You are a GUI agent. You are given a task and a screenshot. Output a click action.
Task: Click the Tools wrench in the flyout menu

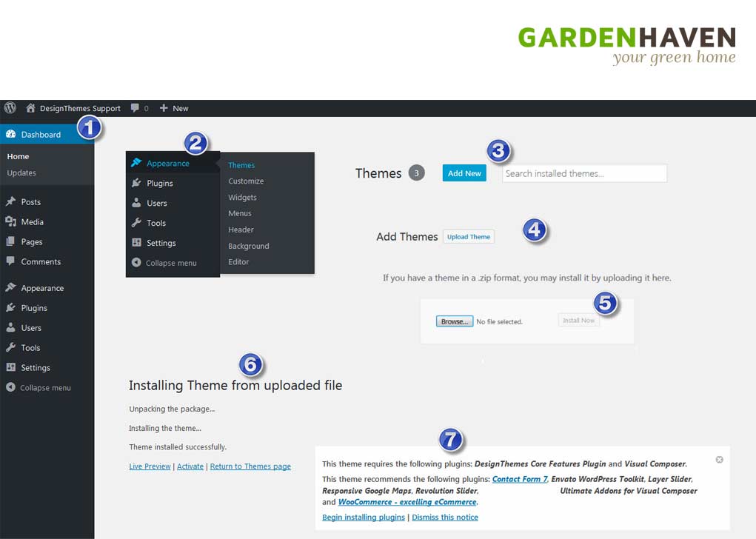(136, 223)
